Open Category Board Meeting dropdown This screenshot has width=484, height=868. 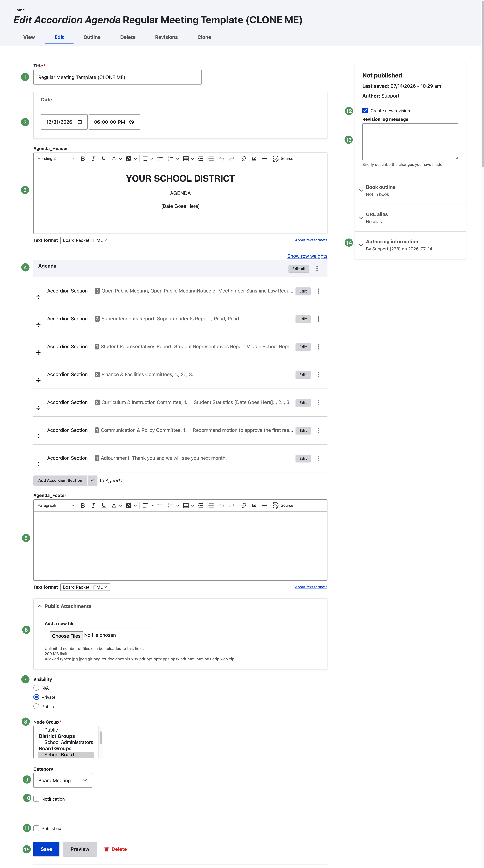(x=62, y=780)
